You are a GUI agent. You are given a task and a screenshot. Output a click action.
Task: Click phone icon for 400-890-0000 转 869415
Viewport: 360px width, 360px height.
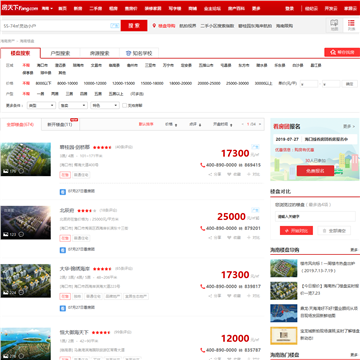[x=202, y=165]
